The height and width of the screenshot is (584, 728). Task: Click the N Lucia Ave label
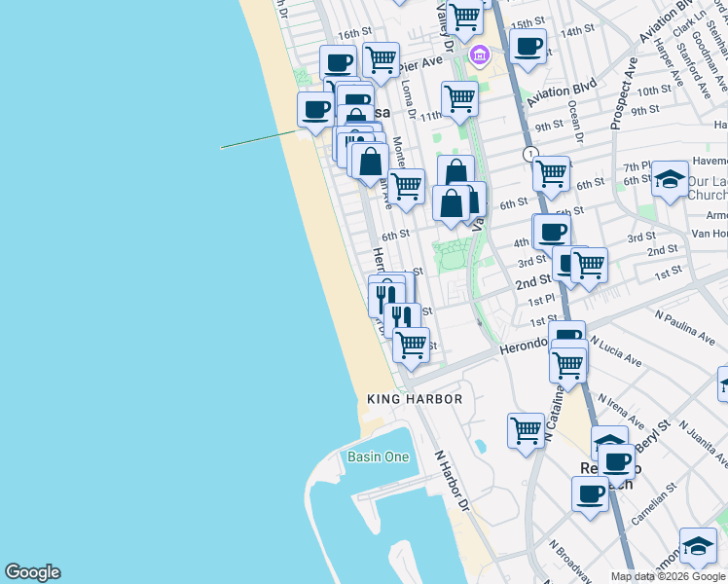click(x=616, y=351)
